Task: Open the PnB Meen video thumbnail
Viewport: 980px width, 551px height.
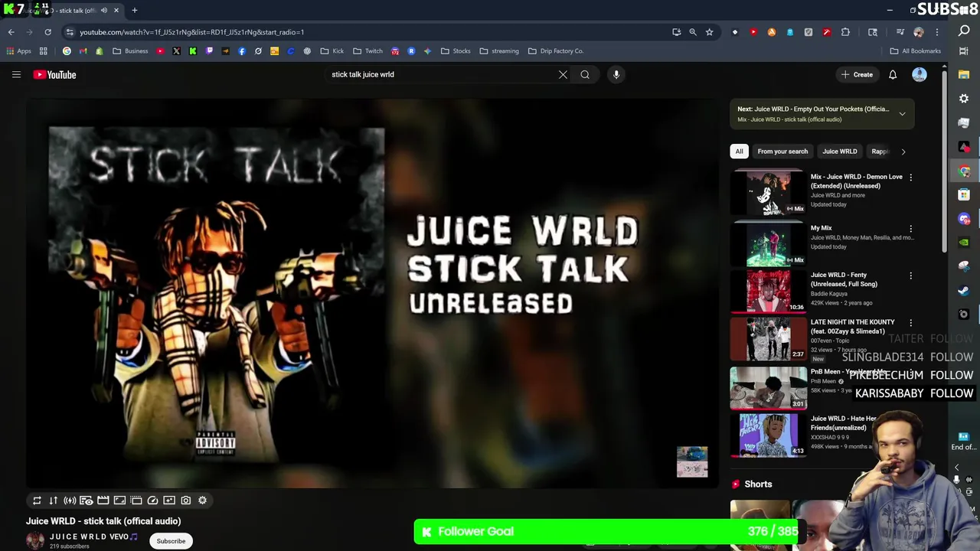Action: tap(769, 388)
